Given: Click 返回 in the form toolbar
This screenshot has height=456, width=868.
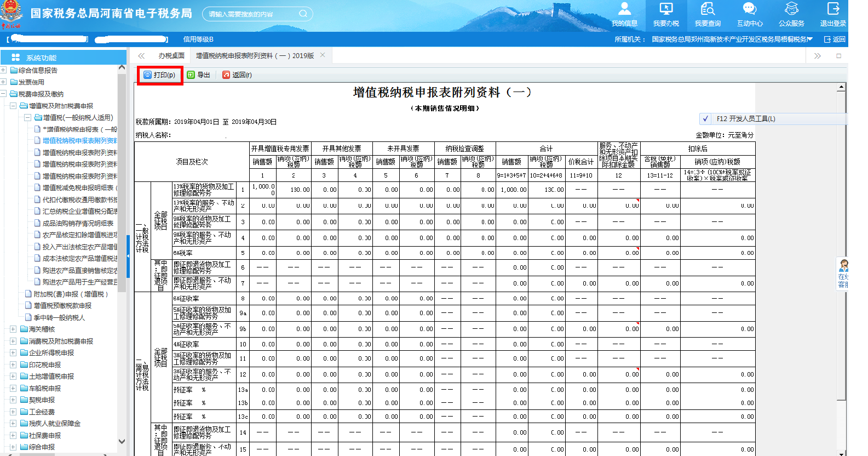Looking at the screenshot, I should (x=237, y=75).
